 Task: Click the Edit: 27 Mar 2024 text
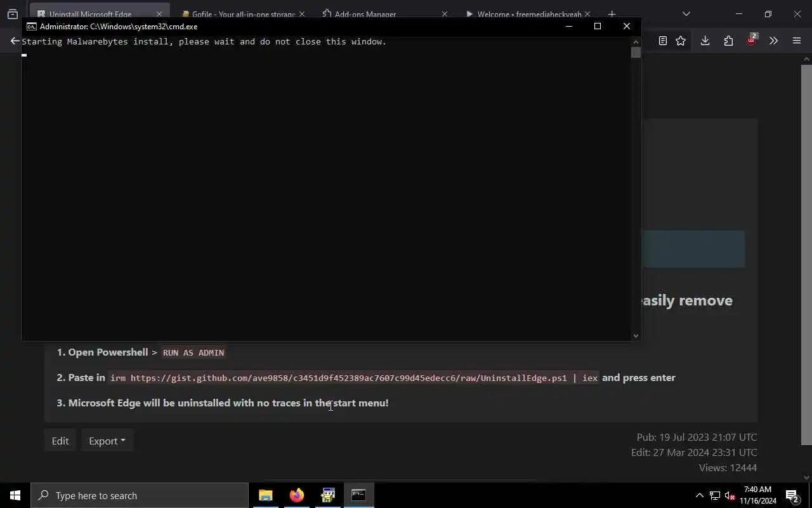click(694, 452)
